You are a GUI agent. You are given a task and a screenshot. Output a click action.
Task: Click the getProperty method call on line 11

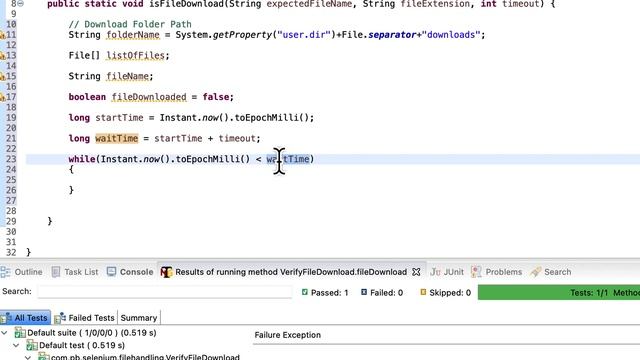pyautogui.click(x=242, y=35)
